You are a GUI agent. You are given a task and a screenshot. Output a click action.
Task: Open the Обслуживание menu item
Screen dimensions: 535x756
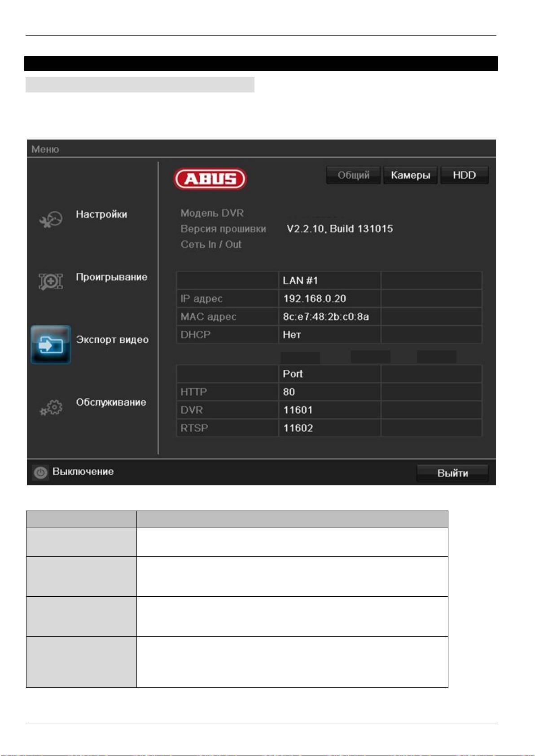pyautogui.click(x=111, y=402)
